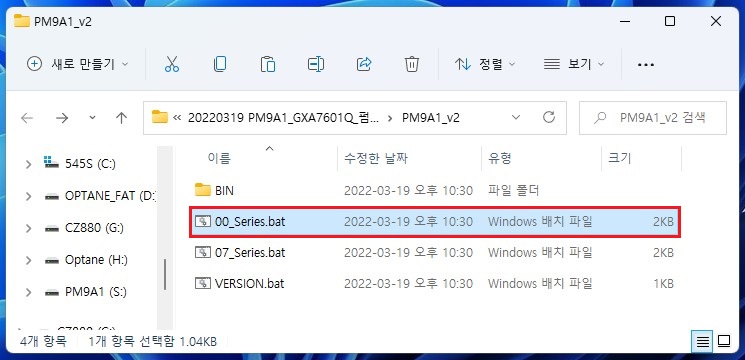Click the Share icon in toolbar

pyautogui.click(x=364, y=64)
